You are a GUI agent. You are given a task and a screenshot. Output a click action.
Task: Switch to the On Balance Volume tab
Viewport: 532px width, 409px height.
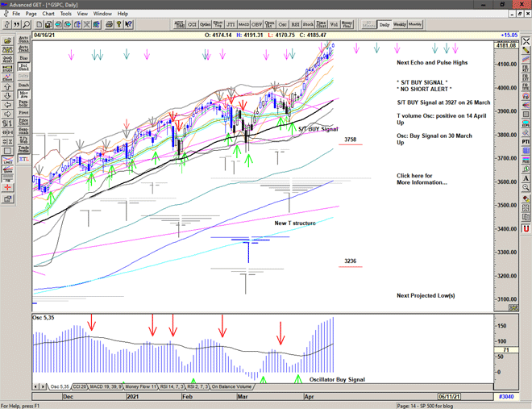232,387
